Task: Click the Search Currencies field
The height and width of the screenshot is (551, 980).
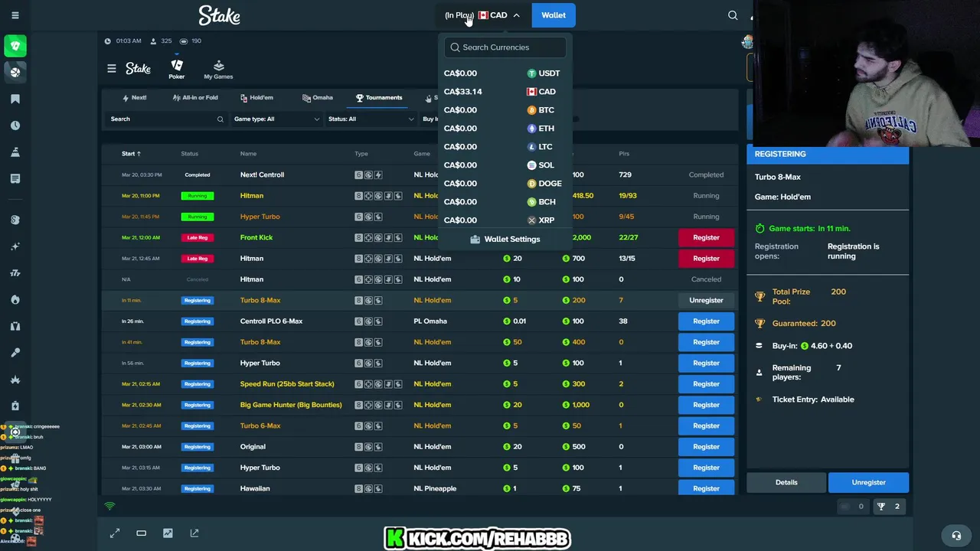Action: (x=505, y=47)
